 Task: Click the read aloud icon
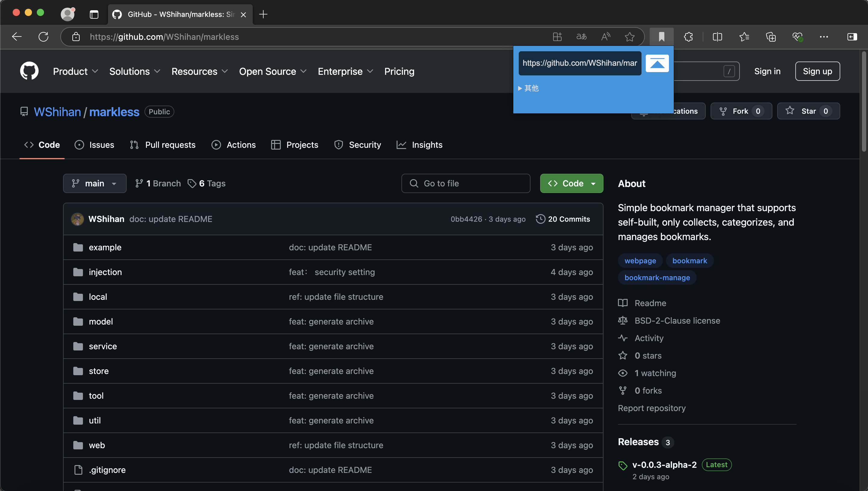[x=606, y=36]
